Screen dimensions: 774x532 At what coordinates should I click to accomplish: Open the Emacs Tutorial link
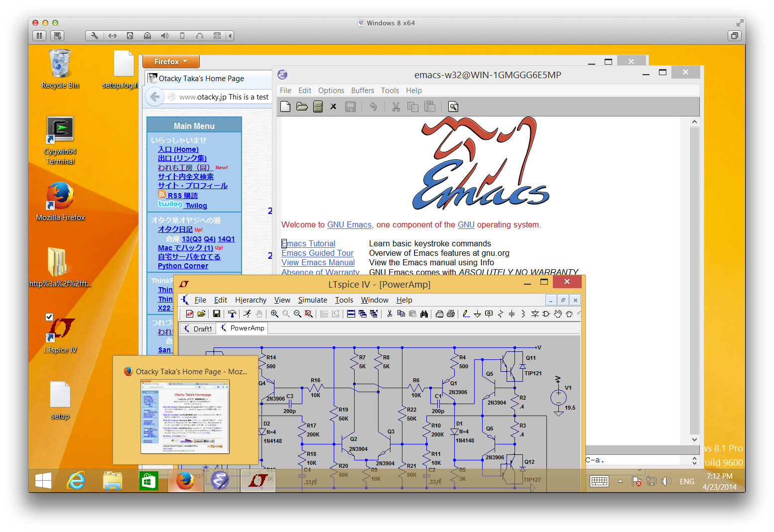[x=308, y=243]
